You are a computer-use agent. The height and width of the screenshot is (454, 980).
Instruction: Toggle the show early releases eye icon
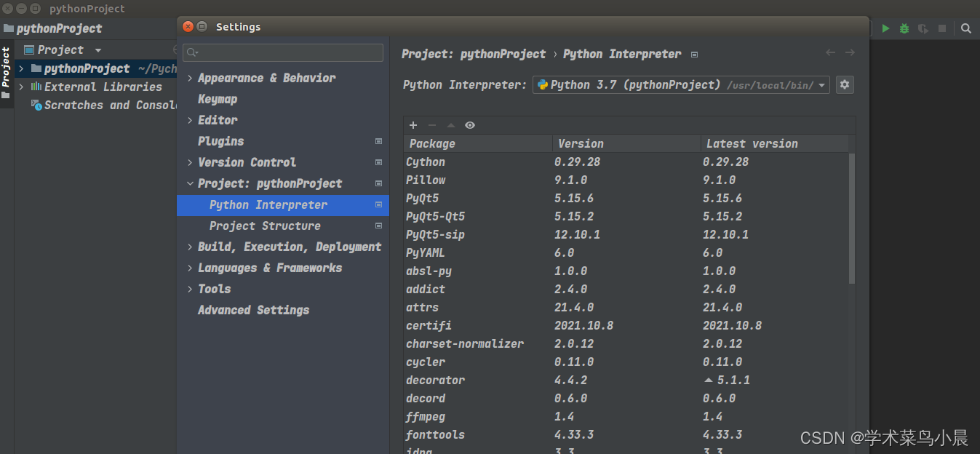coord(470,125)
